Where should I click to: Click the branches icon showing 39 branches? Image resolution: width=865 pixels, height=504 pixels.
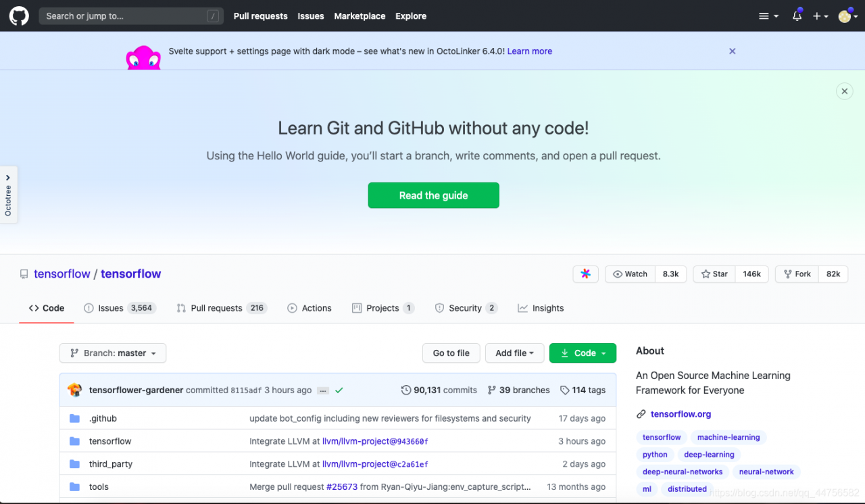[491, 390]
